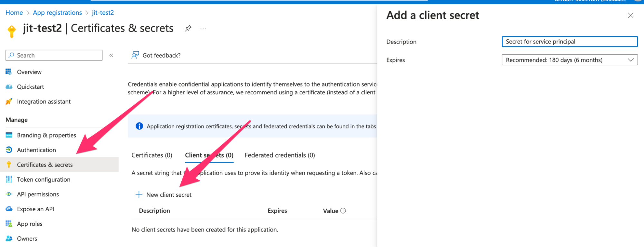This screenshot has width=644, height=247.
Task: Click the 'Add a client secret' panel title
Action: coord(433,15)
